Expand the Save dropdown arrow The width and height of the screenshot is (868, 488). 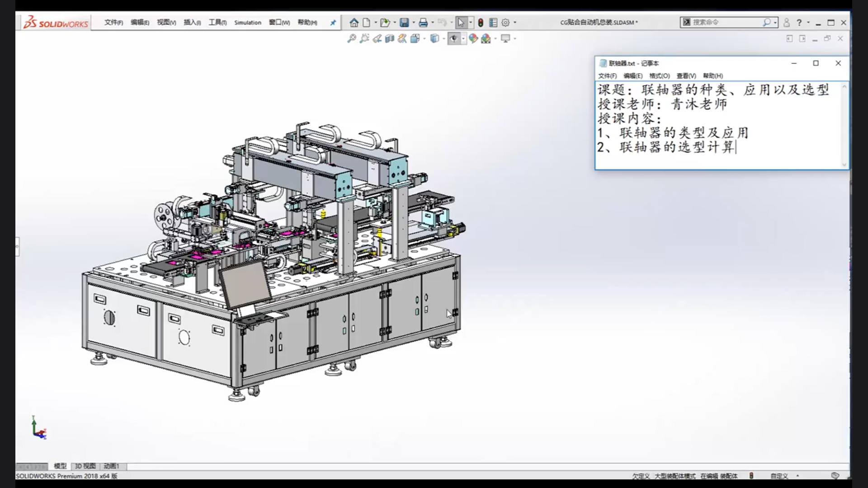click(x=414, y=22)
